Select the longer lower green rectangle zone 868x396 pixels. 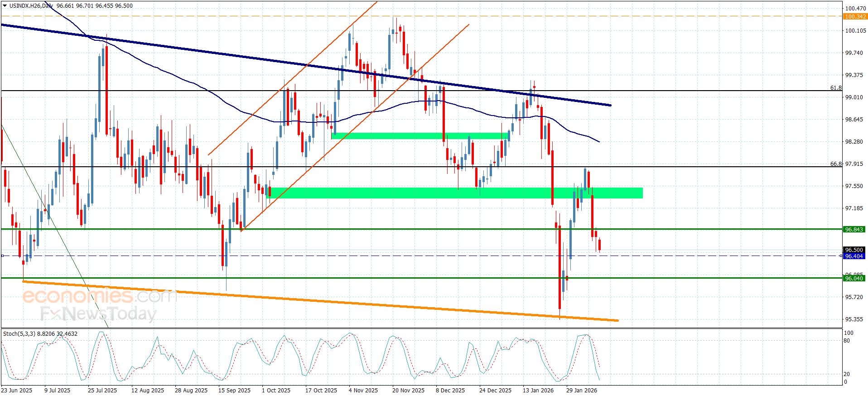tap(455, 193)
